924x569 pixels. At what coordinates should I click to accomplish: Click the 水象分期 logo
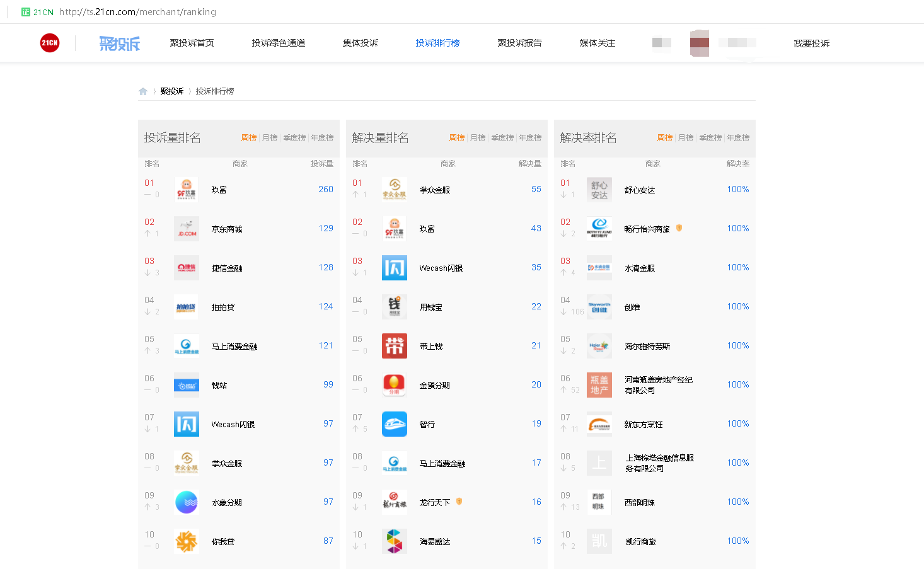[x=187, y=502]
